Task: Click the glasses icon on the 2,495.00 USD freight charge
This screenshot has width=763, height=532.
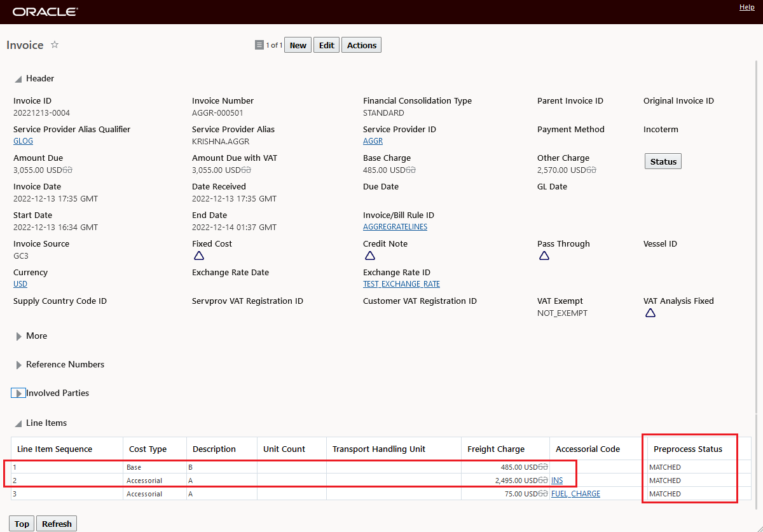Action: point(544,481)
